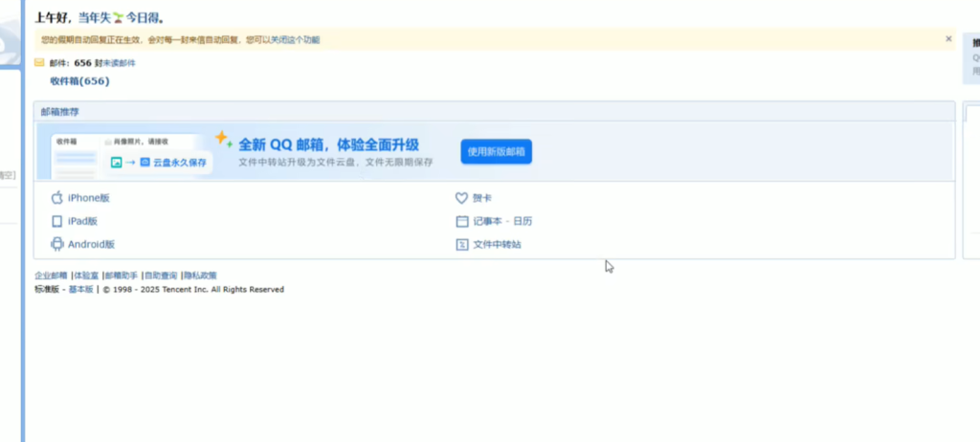Click the username 当年失 今日得
The image size is (980, 442).
[x=121, y=17]
